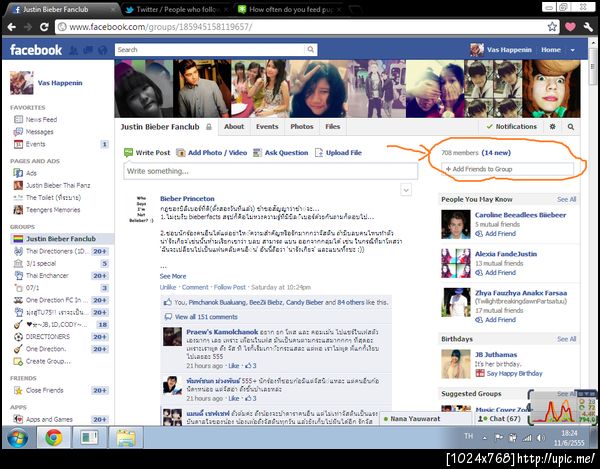The width and height of the screenshot is (600, 469).
Task: Open Thai Directioners group
Action: [x=57, y=251]
